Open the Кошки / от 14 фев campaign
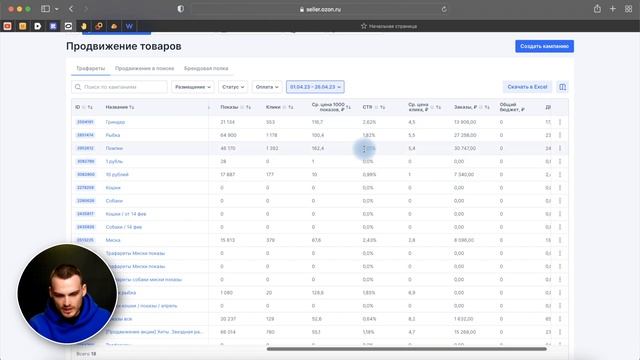The image size is (640, 360). tap(126, 214)
